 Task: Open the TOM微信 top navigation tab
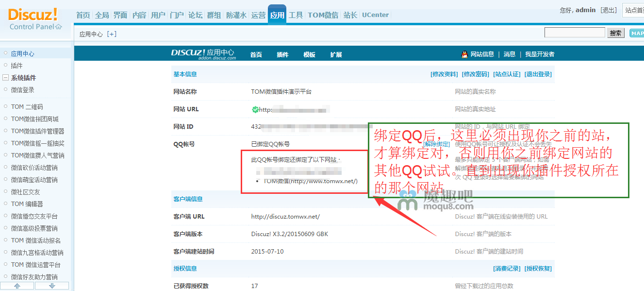323,15
